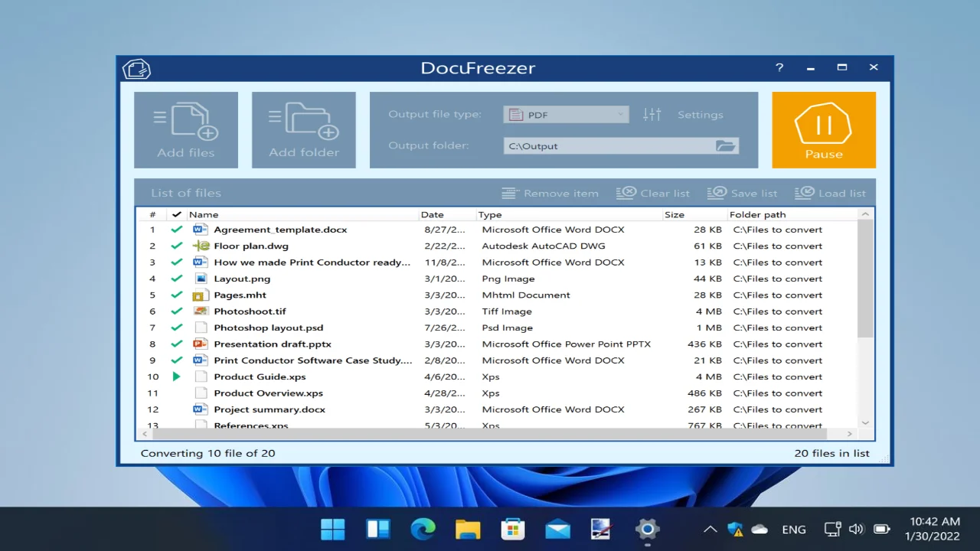
Task: Click the scroll down arrow of file list
Action: pos(865,422)
